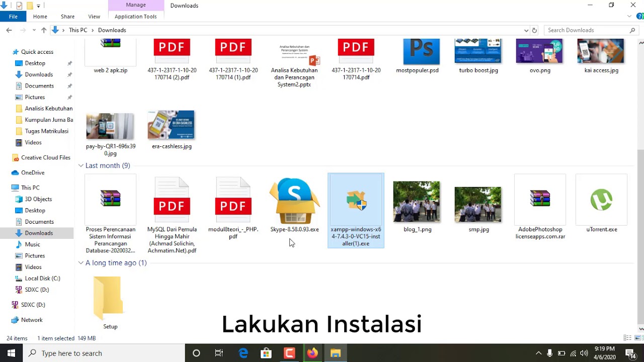Open 3D Objects under This PC
Image resolution: width=644 pixels, height=362 pixels.
pos(38,199)
